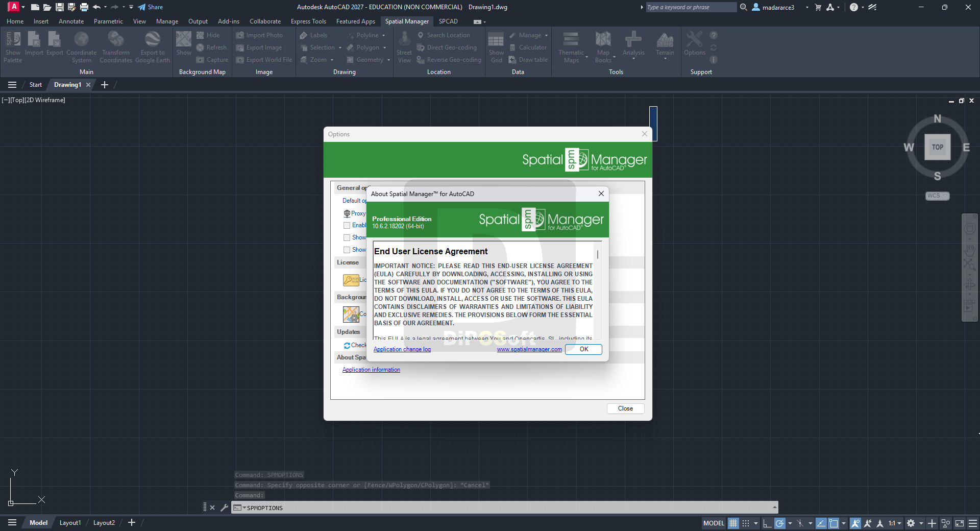Click Close button in the Options dialog
This screenshot has height=531, width=980.
pyautogui.click(x=625, y=408)
